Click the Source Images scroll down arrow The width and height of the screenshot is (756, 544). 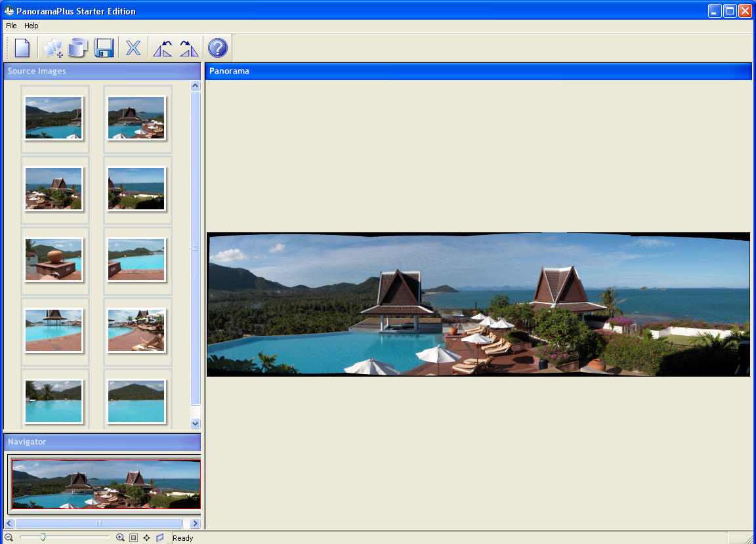pos(195,424)
